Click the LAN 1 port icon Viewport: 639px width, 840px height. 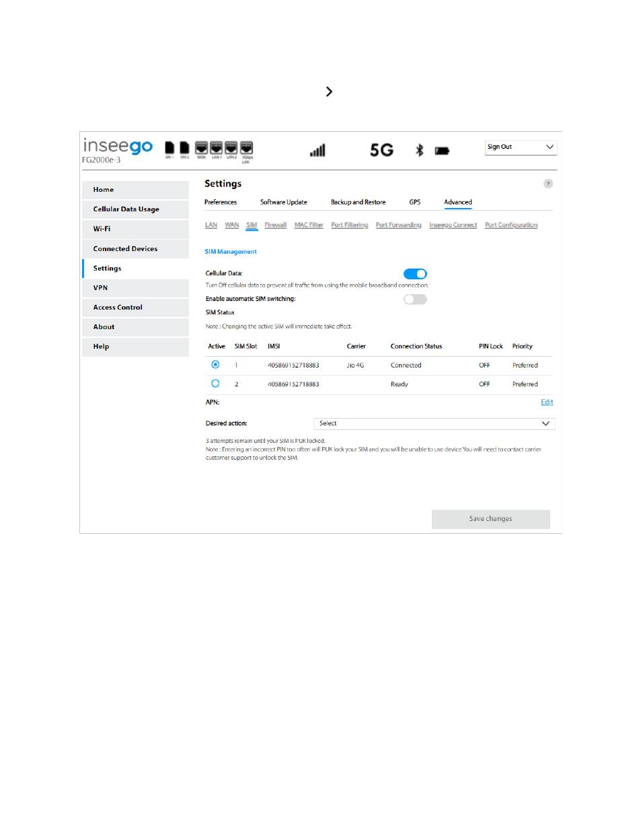[x=217, y=147]
